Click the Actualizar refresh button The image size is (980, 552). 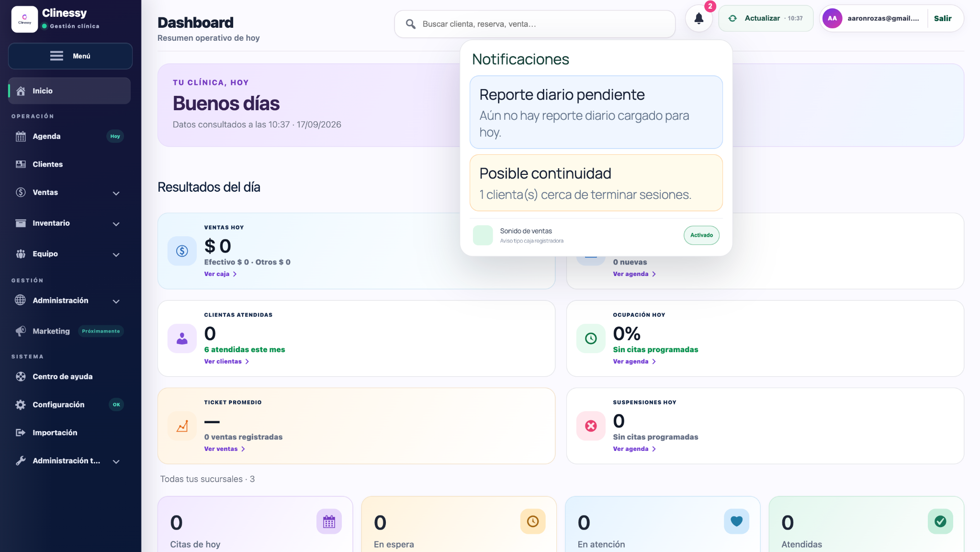pyautogui.click(x=766, y=19)
